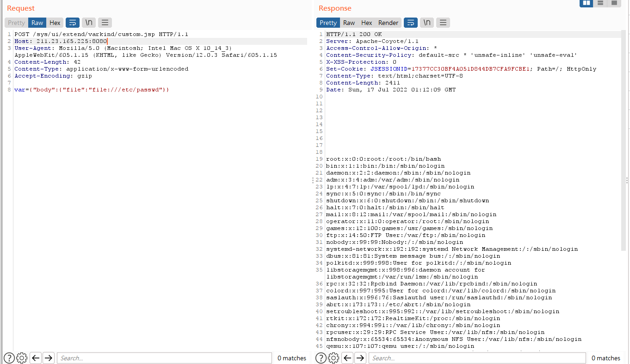Go to next match in Request search
Viewport: 630px width, 364px height.
coord(49,358)
